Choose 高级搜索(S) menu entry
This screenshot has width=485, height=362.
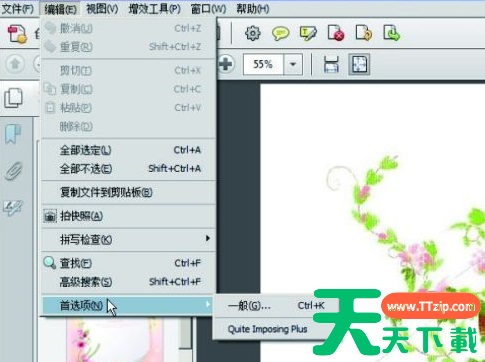(129, 282)
